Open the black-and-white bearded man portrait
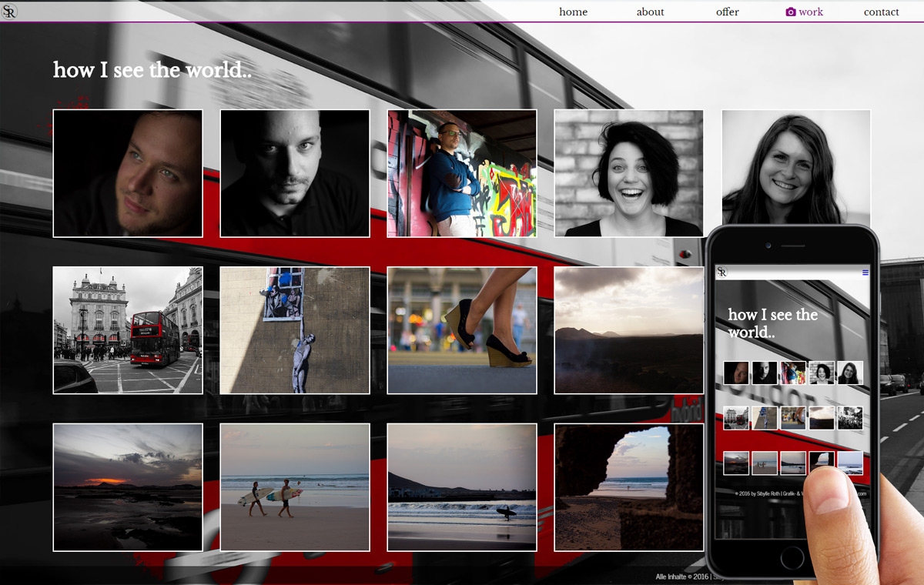Screen dimensions: 924x585 (x=295, y=173)
